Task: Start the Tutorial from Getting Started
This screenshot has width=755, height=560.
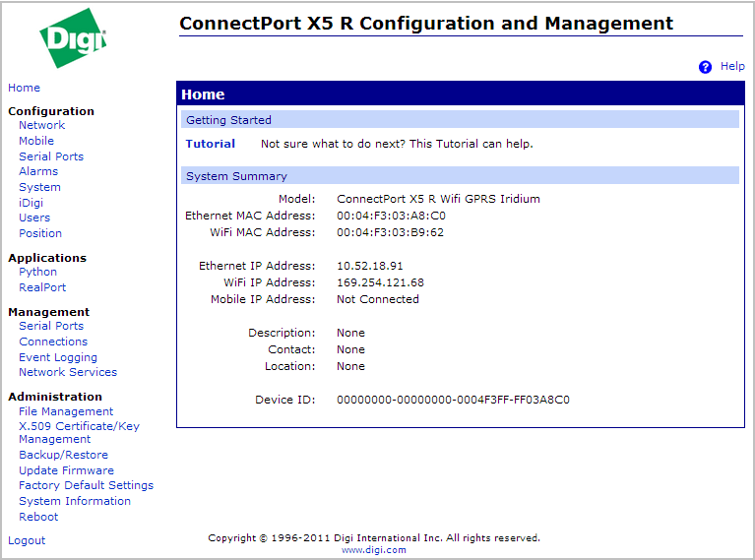Action: 211,144
